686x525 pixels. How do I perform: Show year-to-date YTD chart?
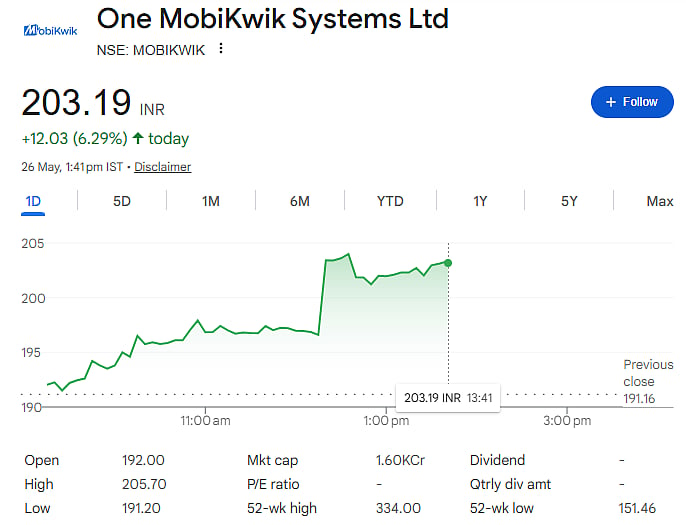[390, 201]
